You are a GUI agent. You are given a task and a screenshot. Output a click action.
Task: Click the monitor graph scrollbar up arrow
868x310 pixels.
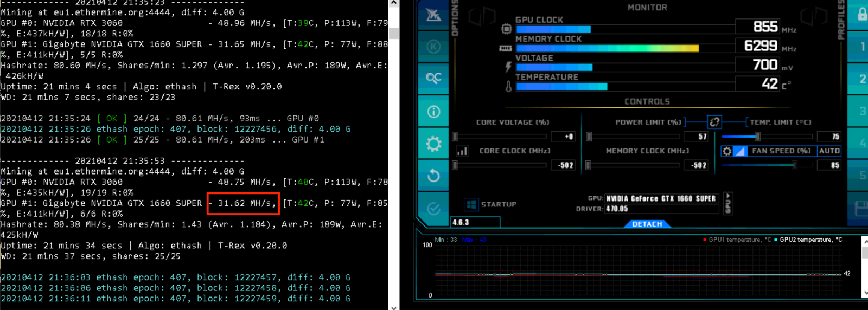865,242
